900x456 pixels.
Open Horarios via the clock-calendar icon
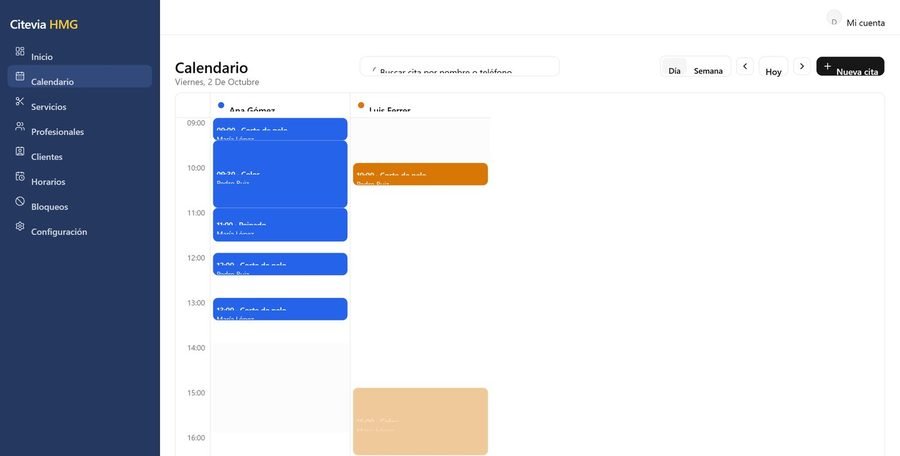point(20,176)
